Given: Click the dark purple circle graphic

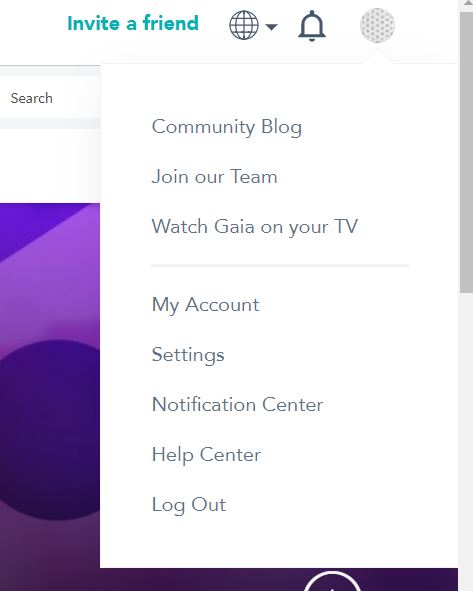Looking at the screenshot, I should click(x=50, y=430).
